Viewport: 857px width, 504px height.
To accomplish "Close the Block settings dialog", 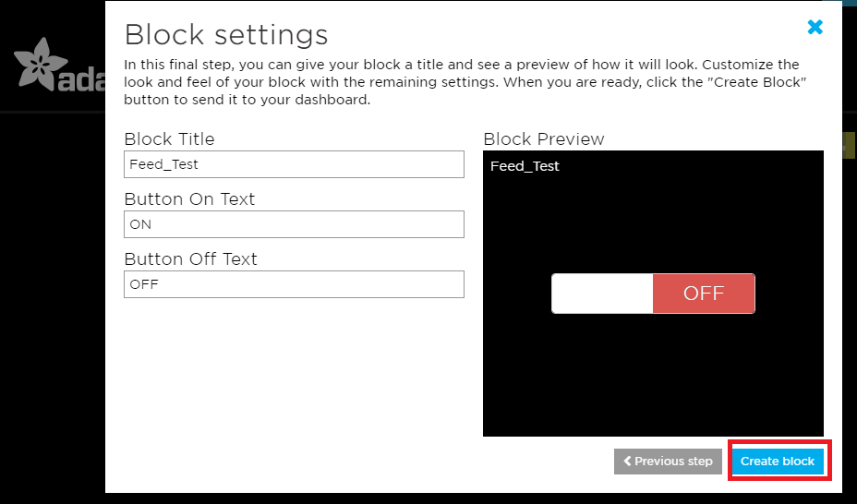I will (815, 28).
